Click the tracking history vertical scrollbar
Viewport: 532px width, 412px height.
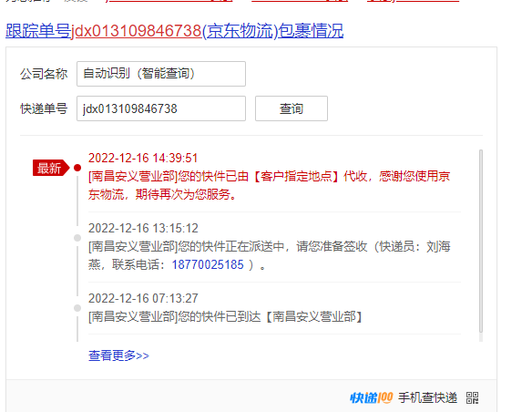(481, 242)
